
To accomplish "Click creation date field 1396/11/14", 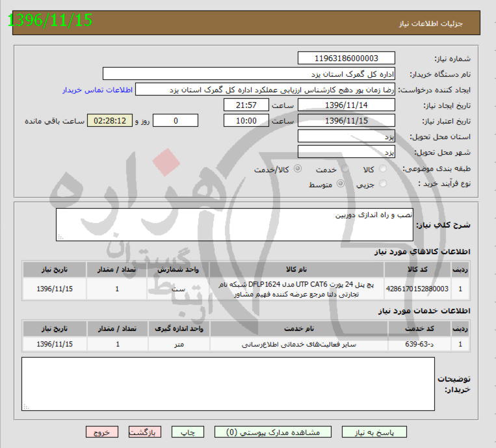I will [x=346, y=105].
